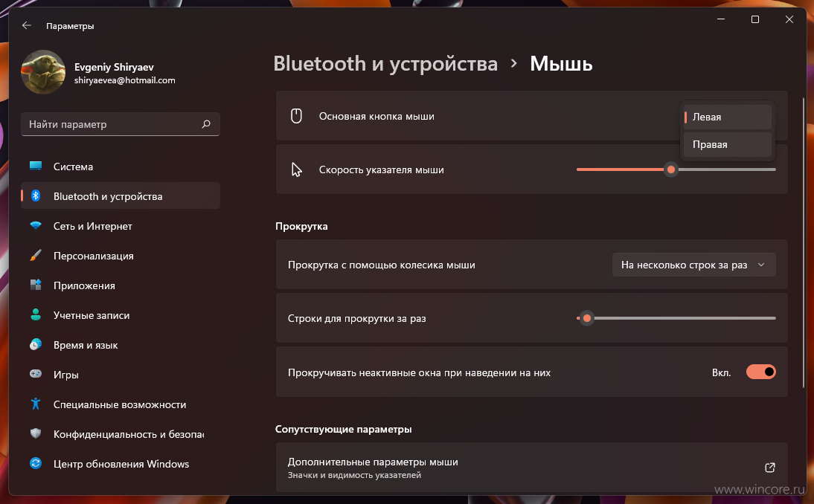This screenshot has width=814, height=504.
Task: Click Bluetooth и устройства breadcrumb link
Action: pyautogui.click(x=385, y=64)
